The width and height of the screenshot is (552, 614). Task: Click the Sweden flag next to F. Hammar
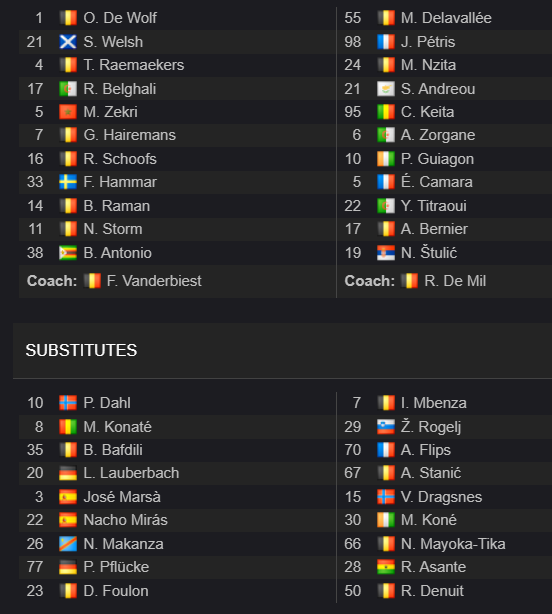[x=68, y=182]
